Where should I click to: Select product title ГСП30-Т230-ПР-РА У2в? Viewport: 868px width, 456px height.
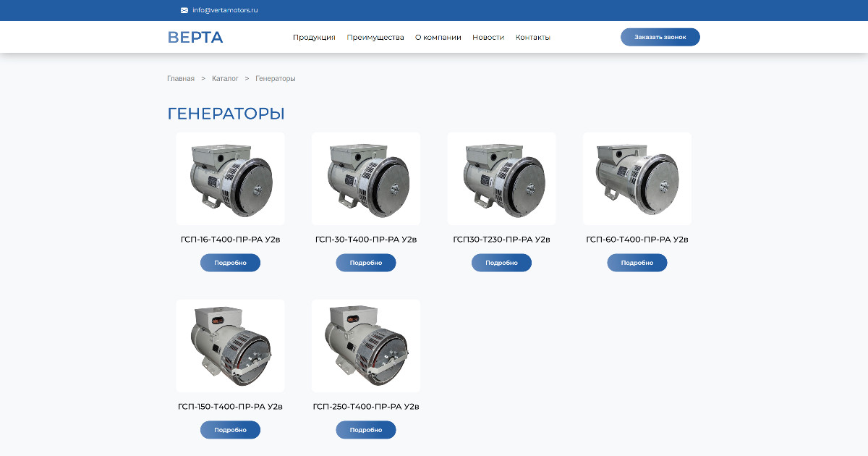click(501, 240)
